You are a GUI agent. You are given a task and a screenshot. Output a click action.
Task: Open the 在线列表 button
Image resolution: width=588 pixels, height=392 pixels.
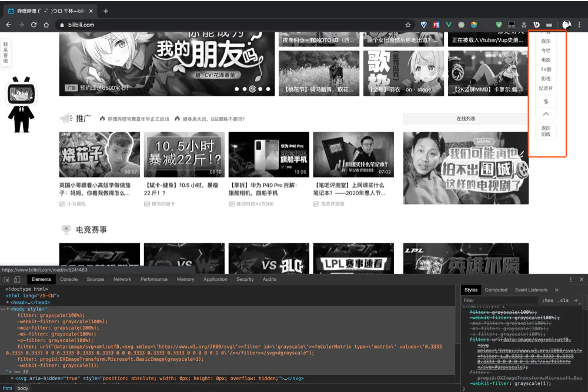point(465,119)
